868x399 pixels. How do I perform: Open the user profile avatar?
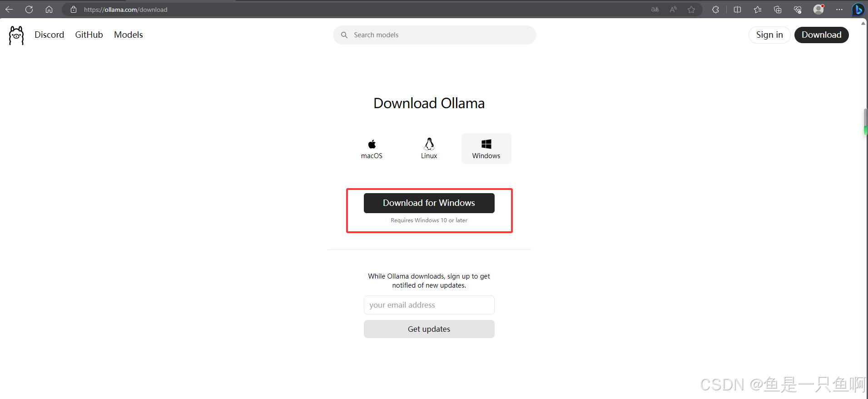coord(818,10)
